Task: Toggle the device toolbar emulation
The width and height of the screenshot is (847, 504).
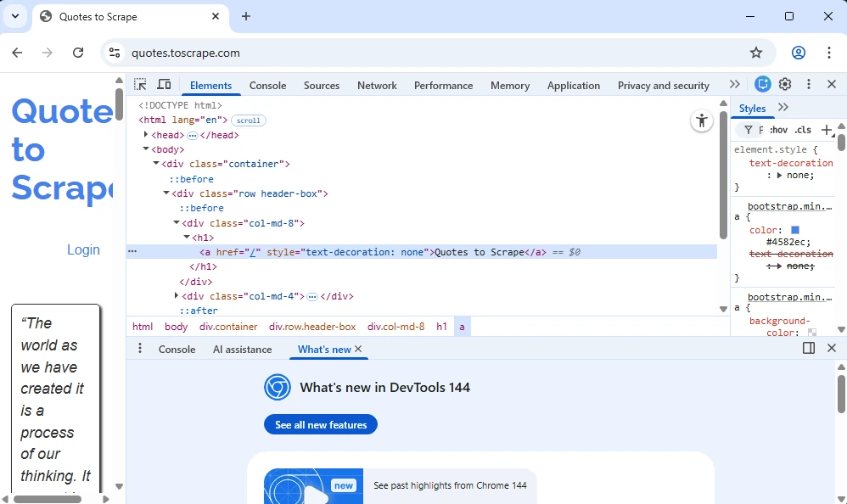Action: (165, 85)
